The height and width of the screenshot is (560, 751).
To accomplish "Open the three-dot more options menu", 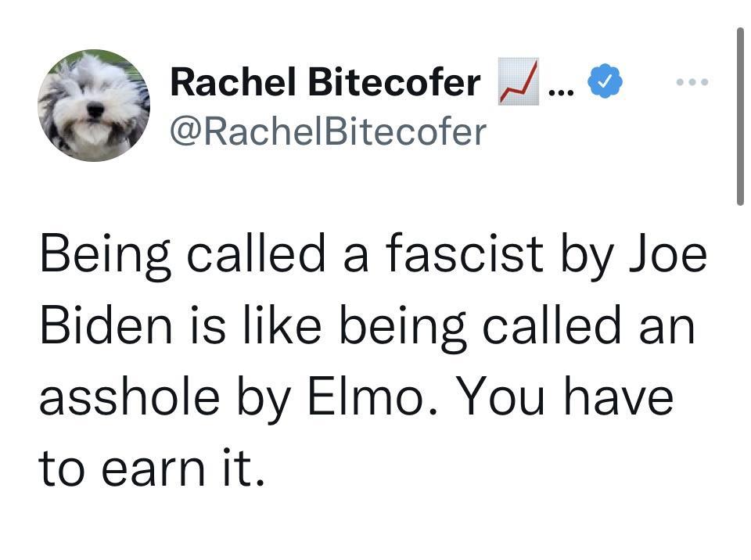I will click(x=692, y=81).
